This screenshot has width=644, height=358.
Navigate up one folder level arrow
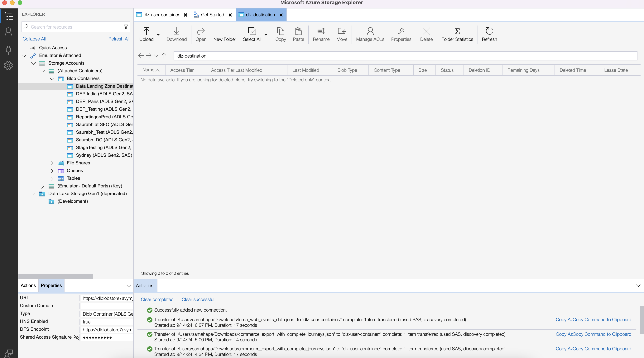coord(164,56)
